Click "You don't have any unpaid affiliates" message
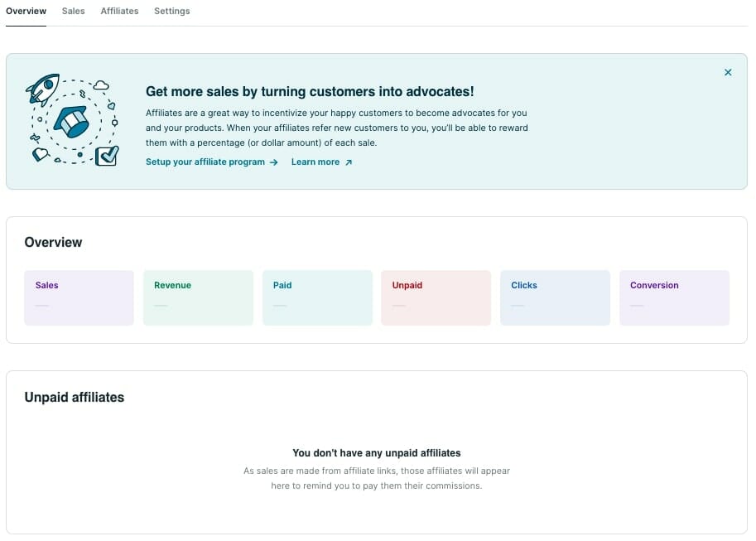756x541 pixels. tap(377, 453)
